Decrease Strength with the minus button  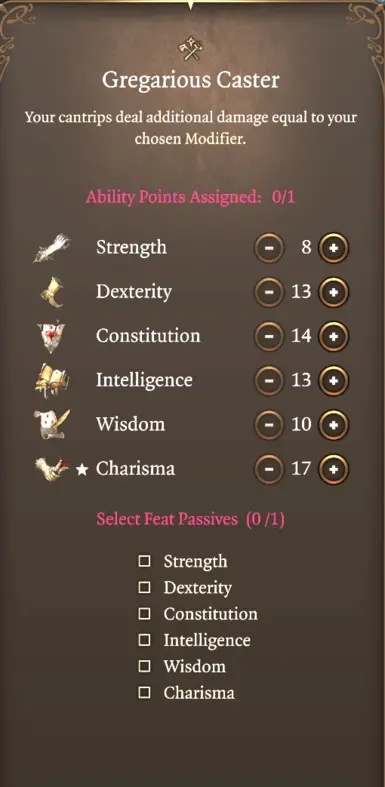(x=270, y=248)
